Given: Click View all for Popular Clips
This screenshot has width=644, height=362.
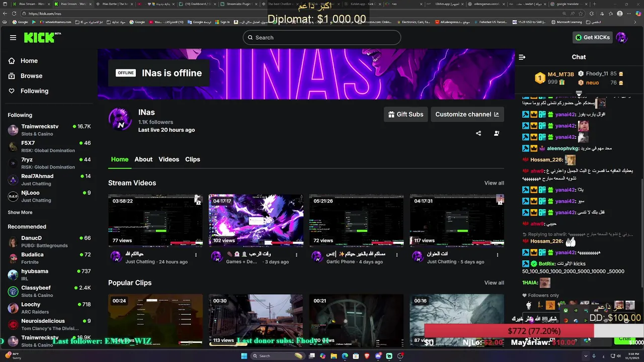Looking at the screenshot, I should 494,283.
